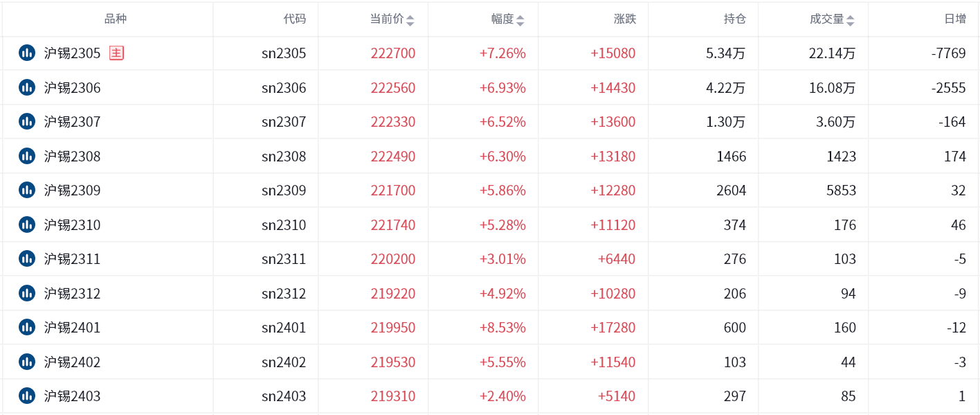Click the 涨跌 column header

625,19
